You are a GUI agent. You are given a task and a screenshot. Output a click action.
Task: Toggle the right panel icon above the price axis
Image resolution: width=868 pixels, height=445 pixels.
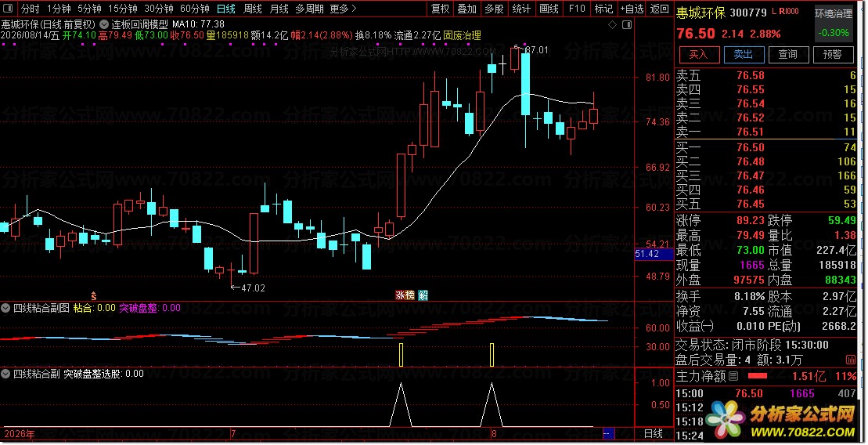click(627, 24)
